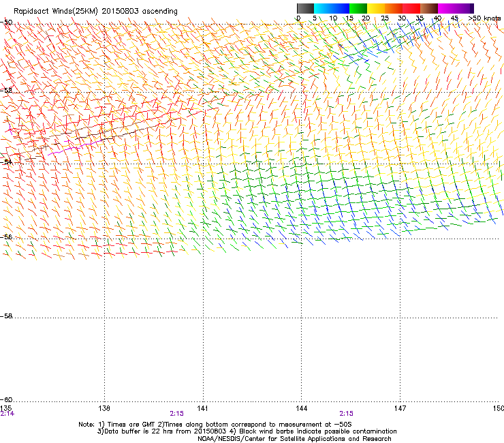Screen dimensions: 504x443
Task: Click the latitude label -54
Action: click(x=6, y=162)
